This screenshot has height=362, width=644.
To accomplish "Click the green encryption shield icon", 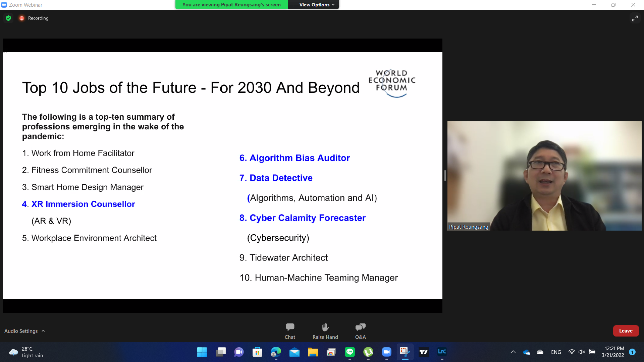I will click(x=8, y=18).
